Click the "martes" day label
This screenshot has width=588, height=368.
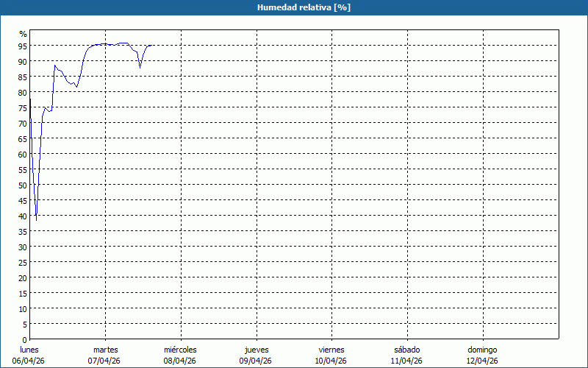(106, 350)
